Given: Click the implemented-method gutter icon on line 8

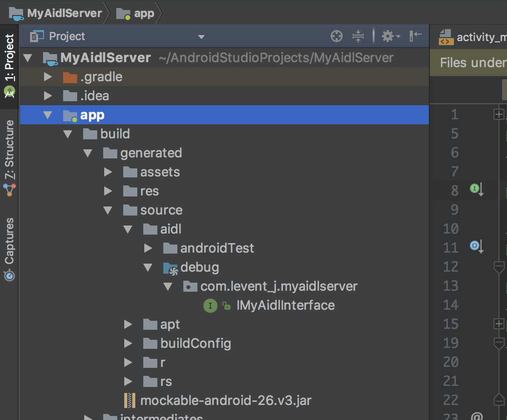Looking at the screenshot, I should pos(476,189).
